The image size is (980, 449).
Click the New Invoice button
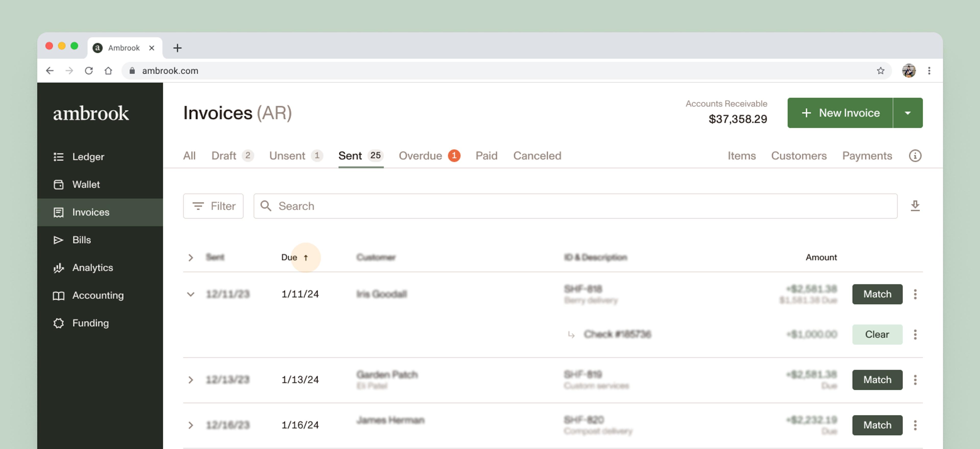click(840, 113)
